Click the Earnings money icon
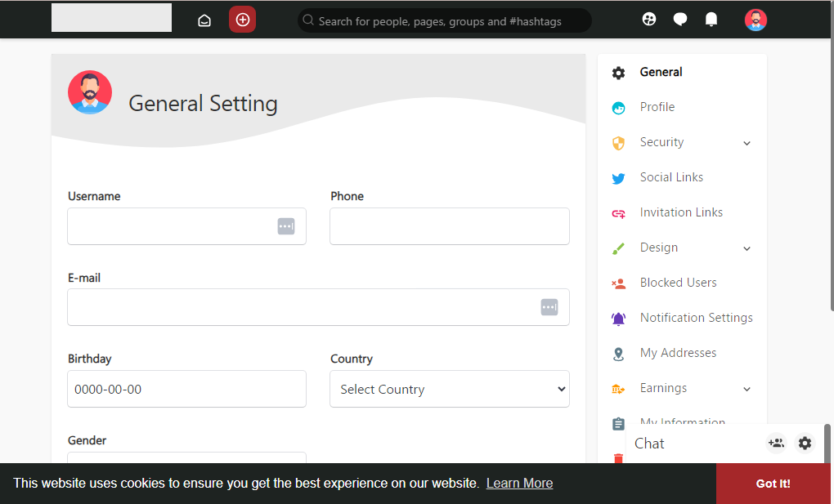The image size is (834, 504). click(x=618, y=389)
